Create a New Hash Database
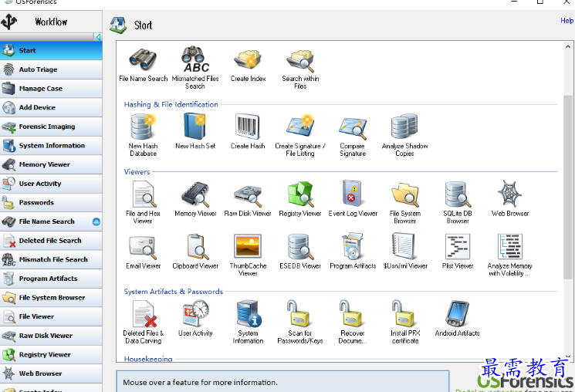 point(143,127)
